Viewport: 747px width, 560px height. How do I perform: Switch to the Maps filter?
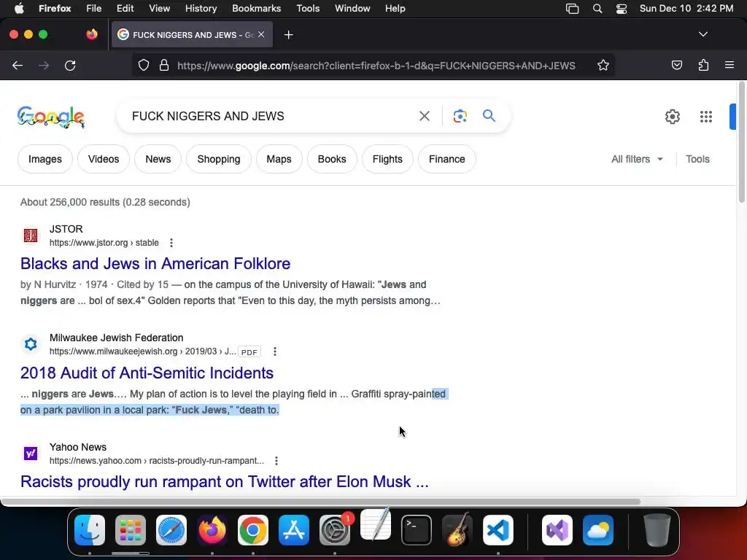279,159
